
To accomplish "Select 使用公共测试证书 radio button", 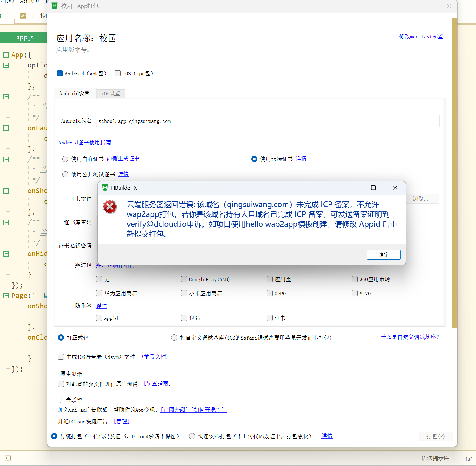I will (65, 174).
